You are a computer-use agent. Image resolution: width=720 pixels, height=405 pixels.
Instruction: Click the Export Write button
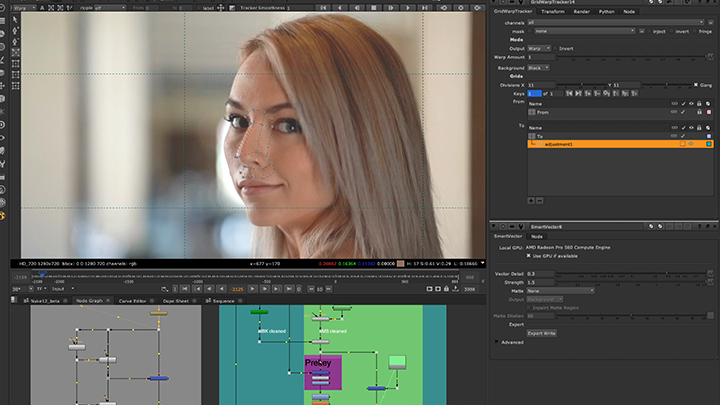542,332
